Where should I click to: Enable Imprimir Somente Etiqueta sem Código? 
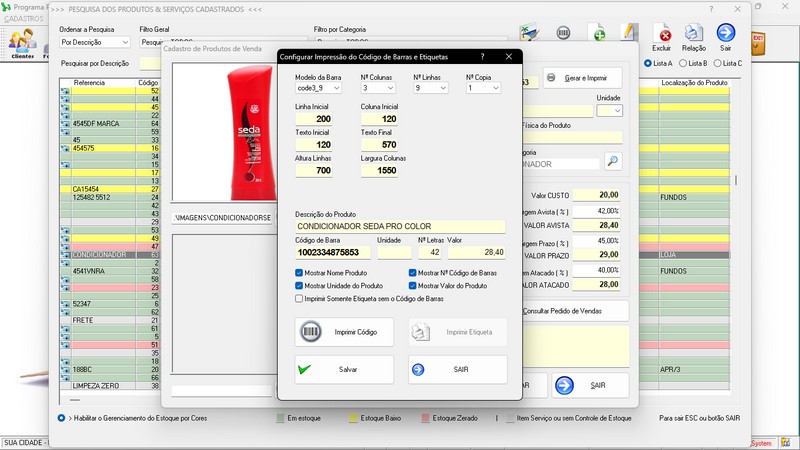pyautogui.click(x=300, y=298)
